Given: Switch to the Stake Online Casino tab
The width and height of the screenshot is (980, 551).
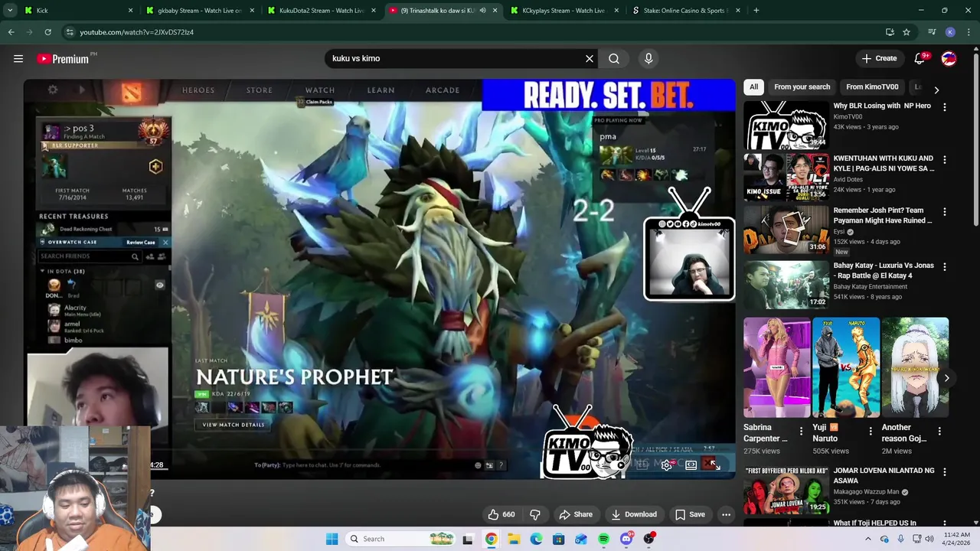Looking at the screenshot, I should click(x=685, y=11).
